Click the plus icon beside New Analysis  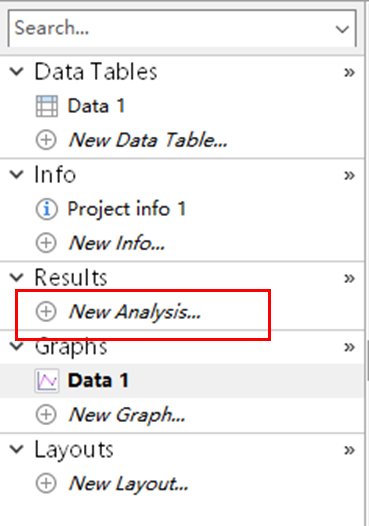pyautogui.click(x=46, y=312)
